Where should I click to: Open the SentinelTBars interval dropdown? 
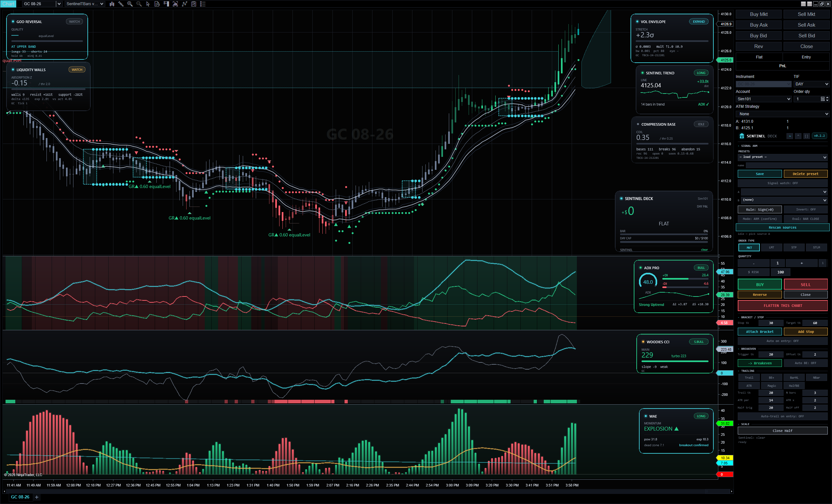(x=85, y=4)
